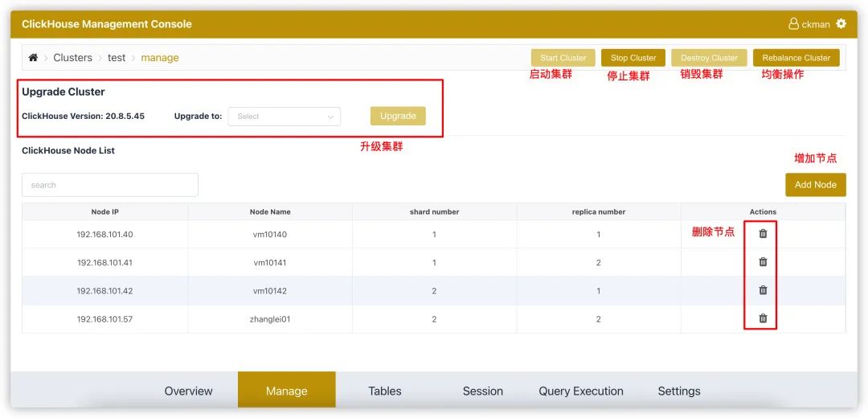
Task: Delete node vm10141 using trash icon
Action: tap(763, 262)
